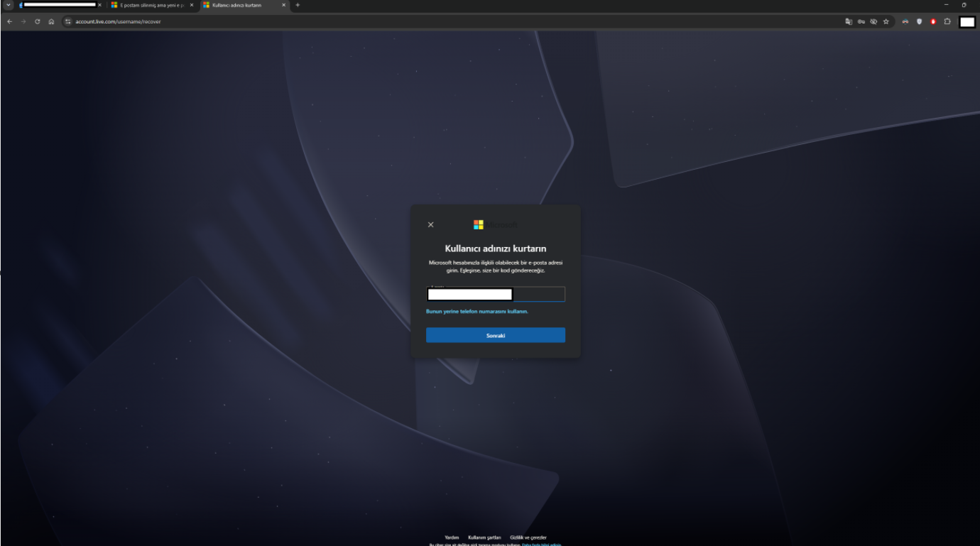Screen dimensions: 980x546
Task: Open the tab search dropdown arrow
Action: [x=9, y=5]
